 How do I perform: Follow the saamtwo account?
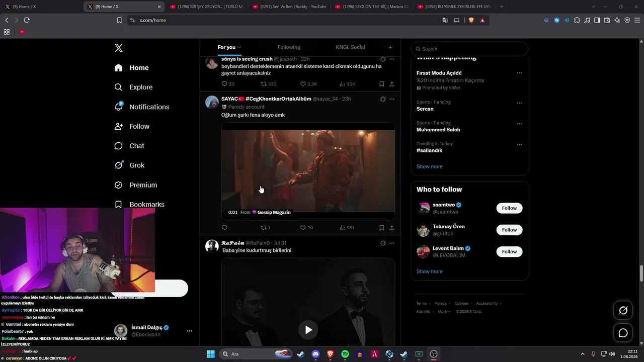point(509,208)
